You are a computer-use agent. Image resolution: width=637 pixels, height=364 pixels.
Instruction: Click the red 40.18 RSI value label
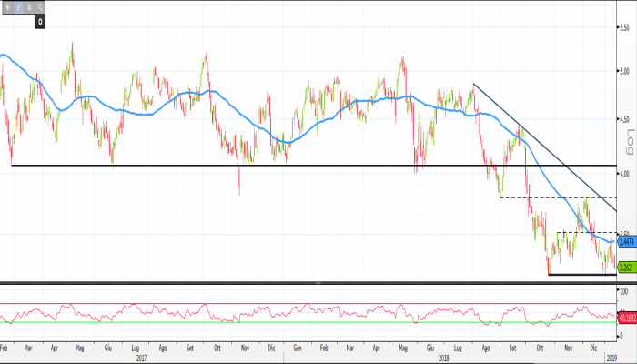(625, 318)
